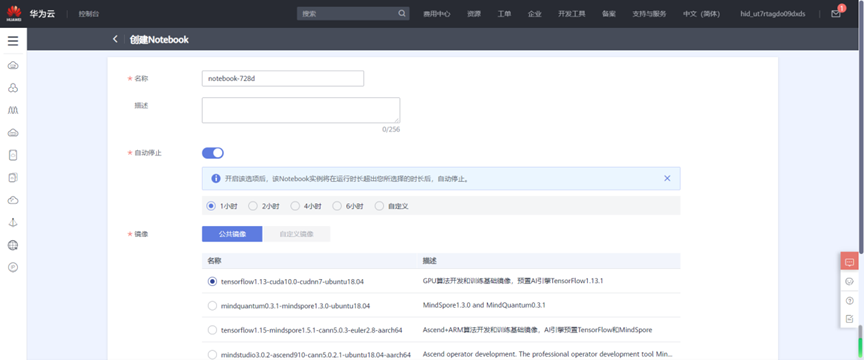Turn off the 自动停止 toggle switch
Image resolution: width=864 pixels, height=360 pixels.
click(x=213, y=153)
